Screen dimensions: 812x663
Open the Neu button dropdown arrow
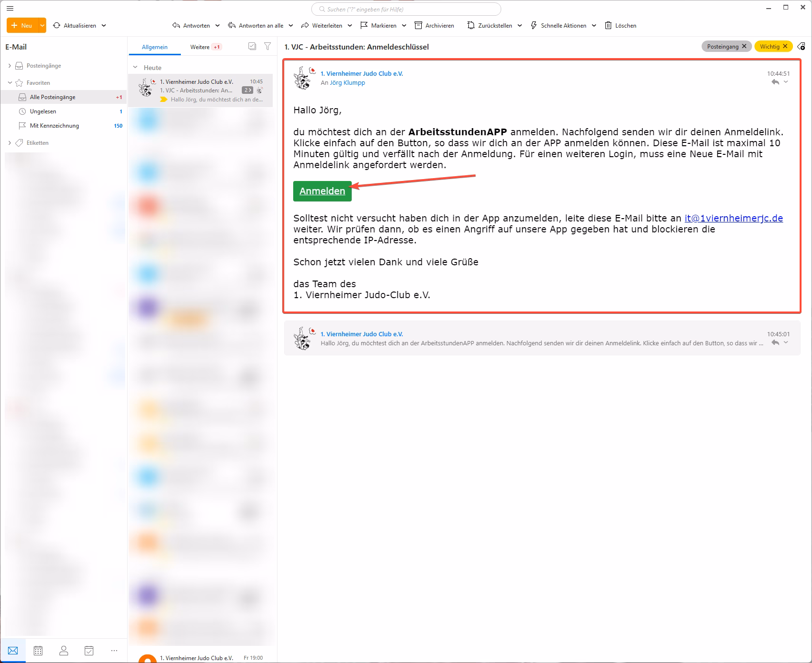pos(42,25)
